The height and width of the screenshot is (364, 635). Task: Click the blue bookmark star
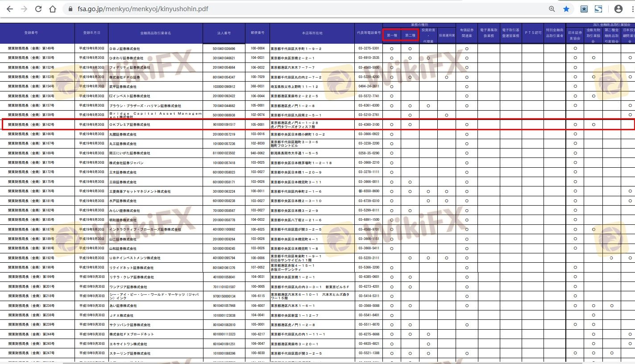click(x=566, y=9)
